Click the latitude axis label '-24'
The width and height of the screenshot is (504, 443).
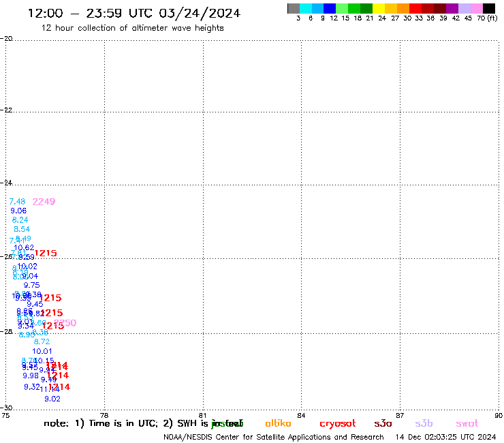pyautogui.click(x=6, y=183)
